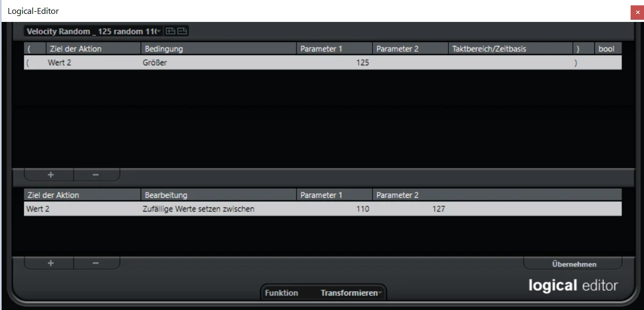Viewport: 644px width, 310px height.
Task: Click the Taktbereich/Zeitbasis column header
Action: pyautogui.click(x=510, y=49)
